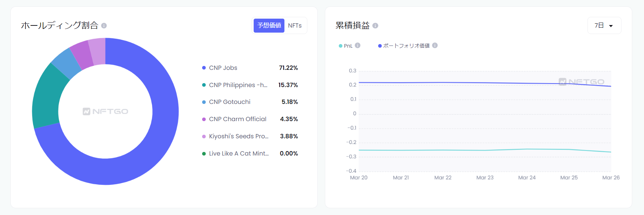
Task: Click the Mar 26 axis label
Action: (611, 177)
